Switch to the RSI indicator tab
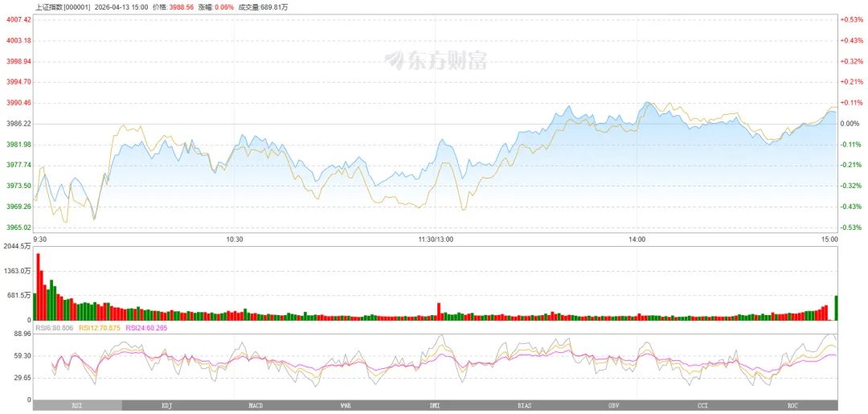Screen dimensions: 868x414 [x=77, y=406]
